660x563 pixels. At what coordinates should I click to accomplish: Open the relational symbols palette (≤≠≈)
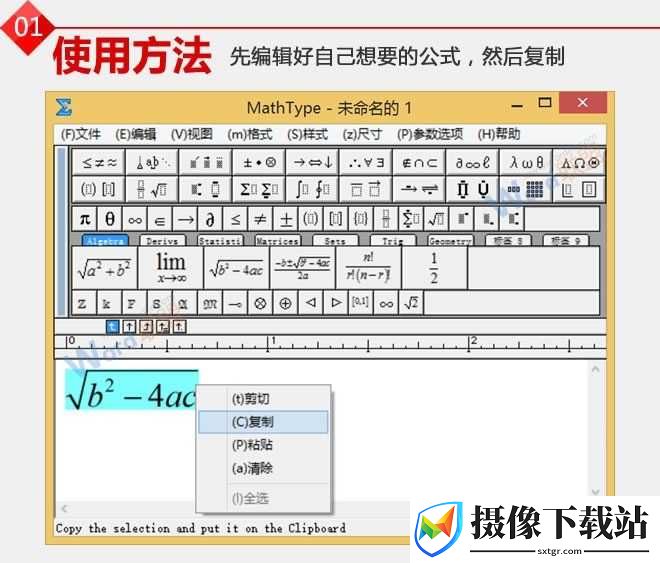[x=98, y=162]
